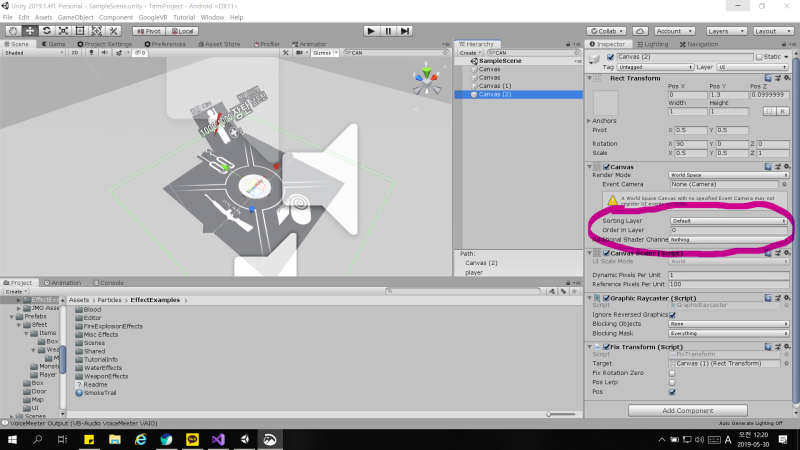800x450 pixels.
Task: Open Sorting Layer dropdown
Action: click(729, 221)
